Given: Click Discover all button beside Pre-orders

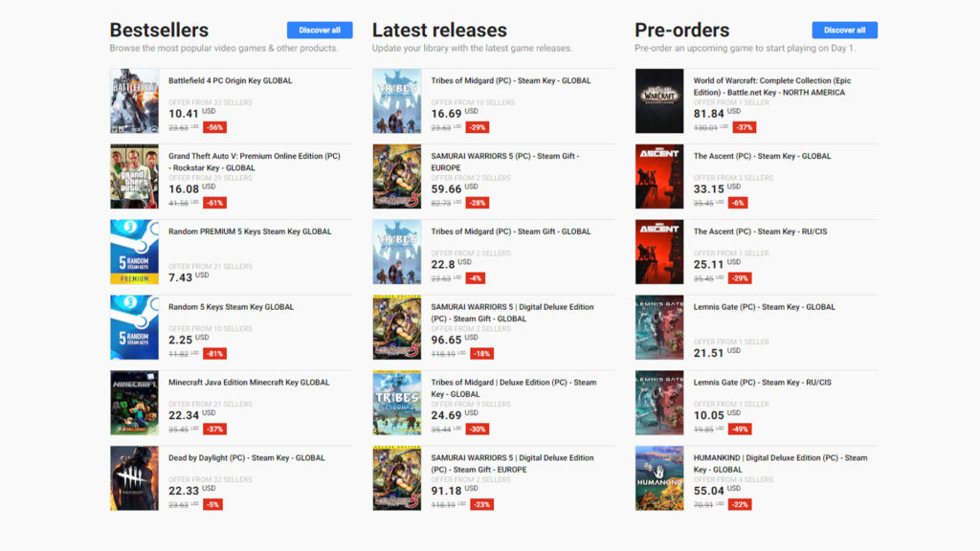Looking at the screenshot, I should [x=844, y=30].
